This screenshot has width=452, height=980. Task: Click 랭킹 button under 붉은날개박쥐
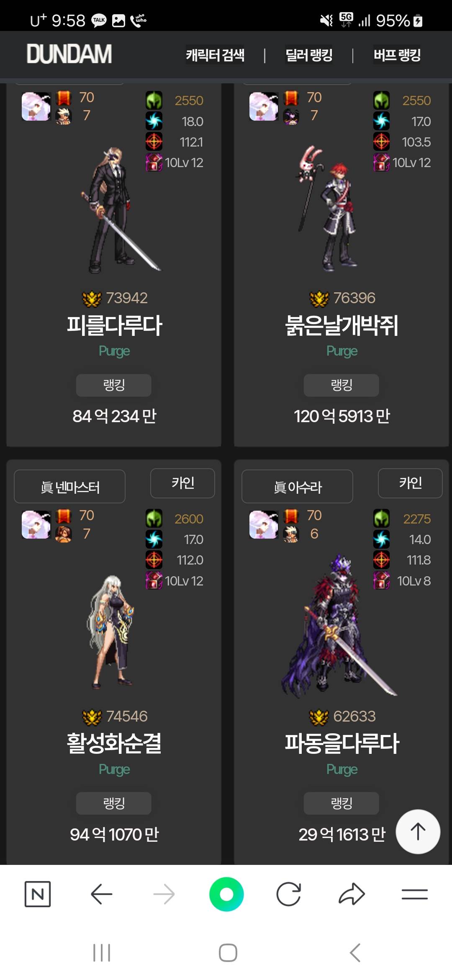pos(342,385)
